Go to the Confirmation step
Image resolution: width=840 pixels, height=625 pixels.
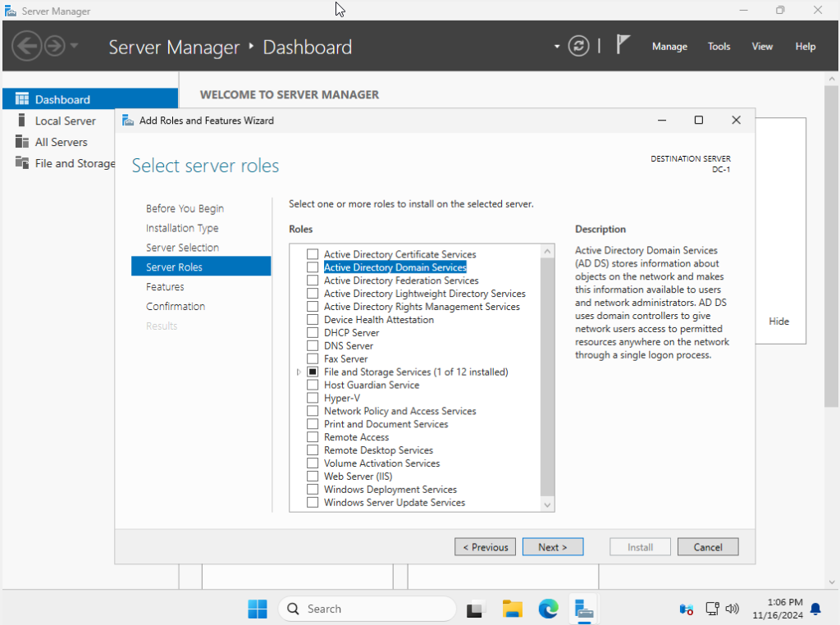(x=176, y=306)
